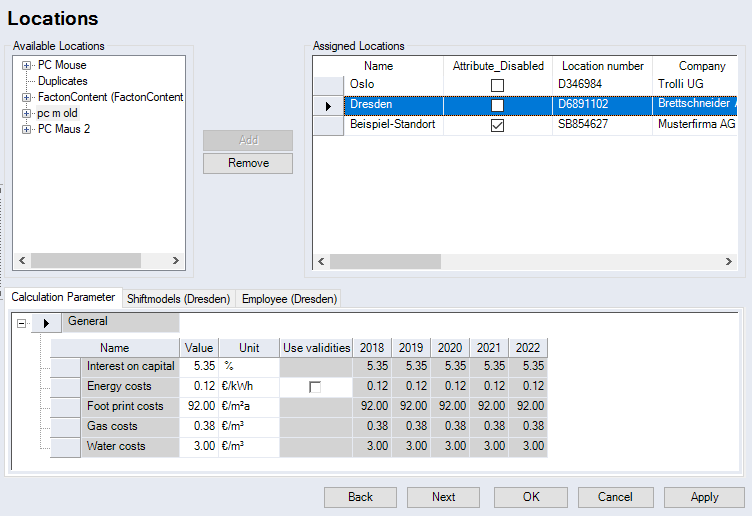
Task: Click row header next to Beispiel-Standort
Action: (x=328, y=125)
